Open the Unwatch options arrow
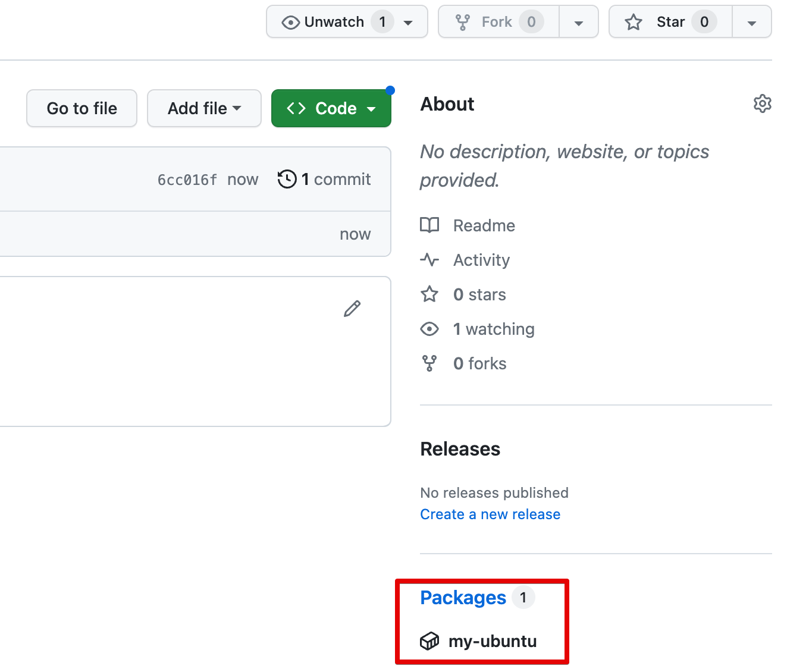Image resolution: width=809 pixels, height=672 pixels. 408,21
